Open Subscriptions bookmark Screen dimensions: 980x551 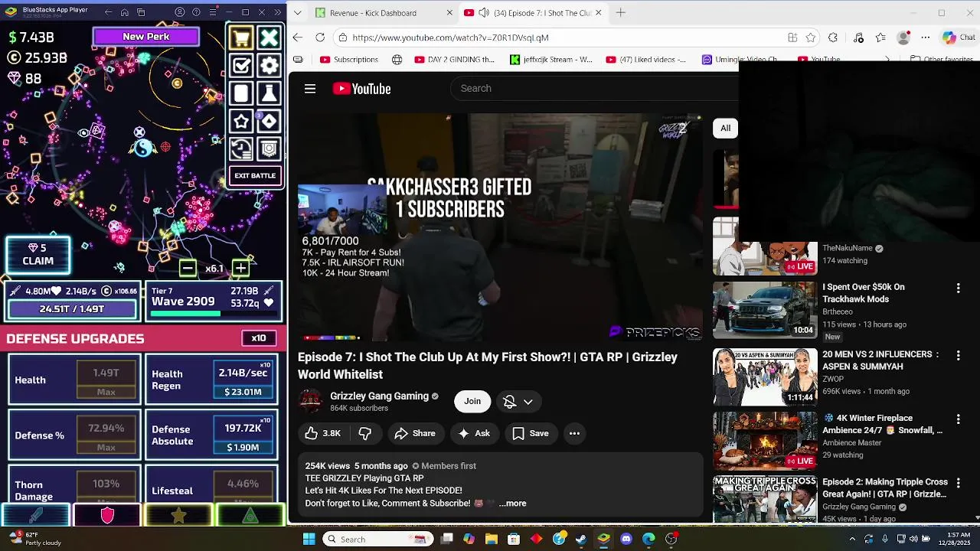[349, 59]
